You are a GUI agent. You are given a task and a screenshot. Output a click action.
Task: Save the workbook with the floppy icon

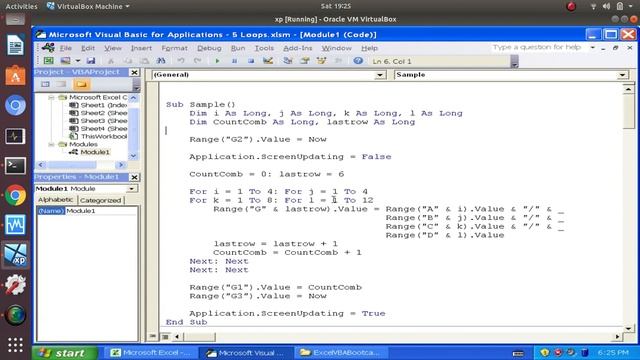click(91, 61)
